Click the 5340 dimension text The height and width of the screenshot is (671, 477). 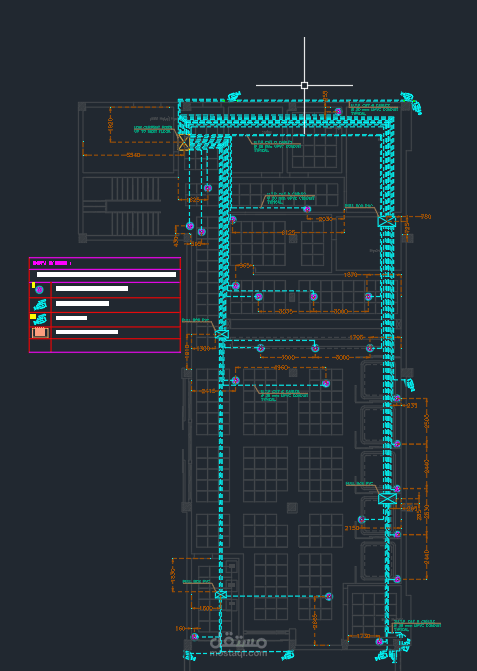(133, 155)
